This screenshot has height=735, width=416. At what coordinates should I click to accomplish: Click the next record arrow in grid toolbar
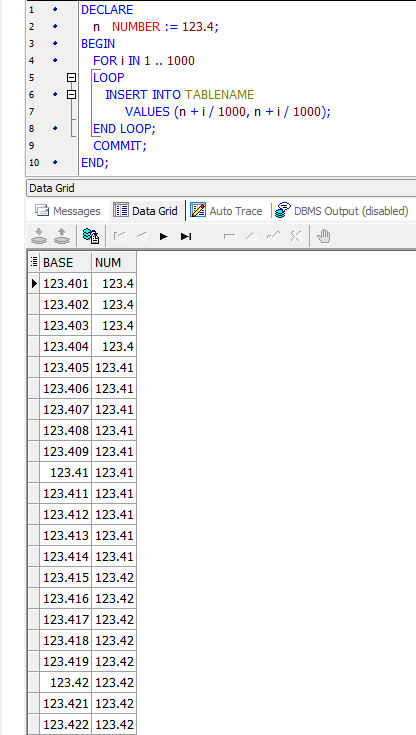click(164, 236)
